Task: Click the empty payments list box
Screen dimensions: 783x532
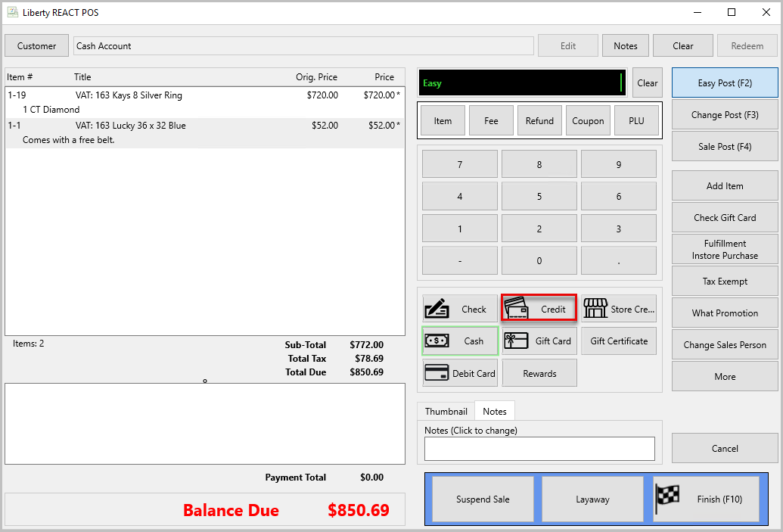Action: tap(205, 424)
